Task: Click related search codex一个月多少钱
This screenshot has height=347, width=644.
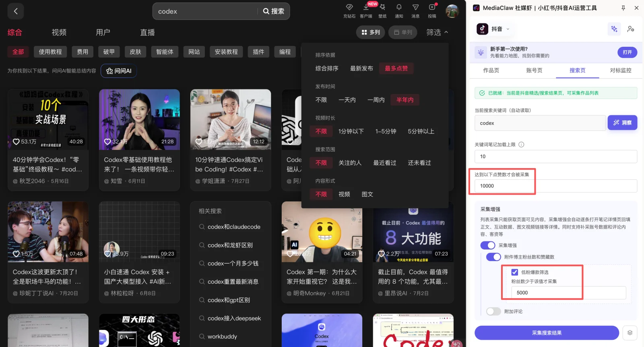Action: (x=233, y=264)
